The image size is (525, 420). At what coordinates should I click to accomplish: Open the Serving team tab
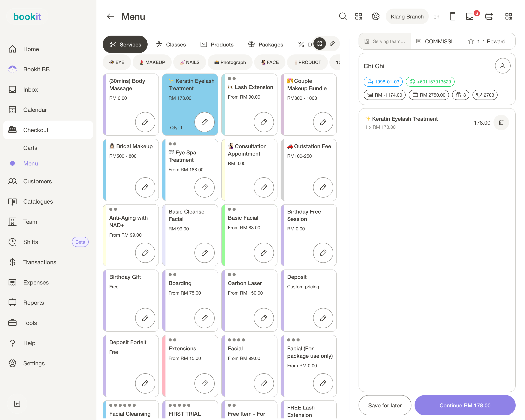(x=385, y=41)
